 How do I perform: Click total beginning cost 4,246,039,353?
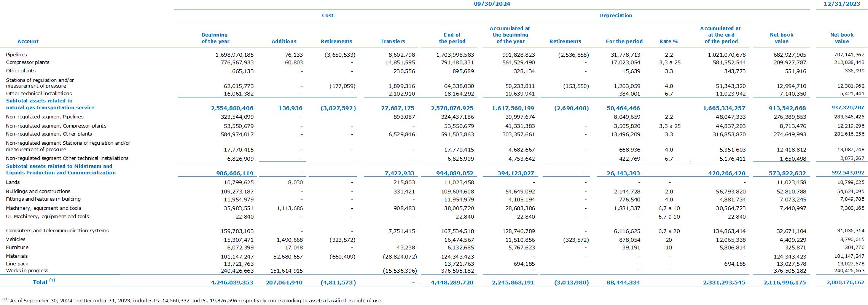click(232, 283)
